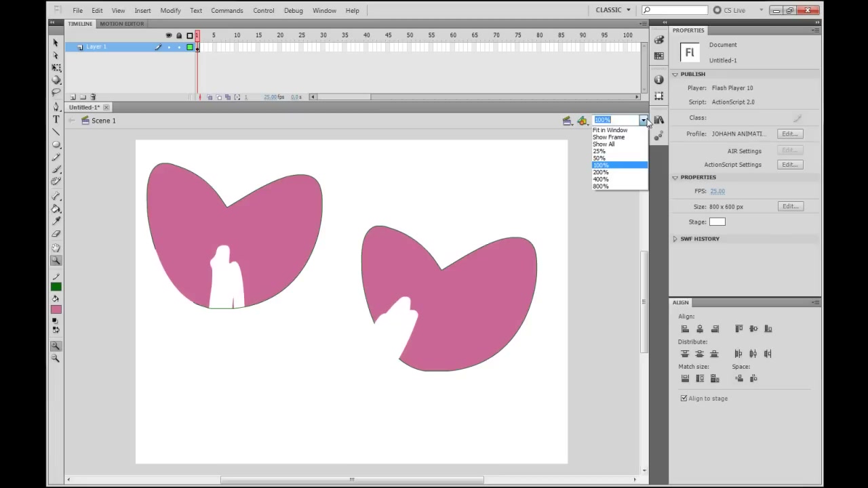
Task: Select the Line tool
Action: point(56,131)
